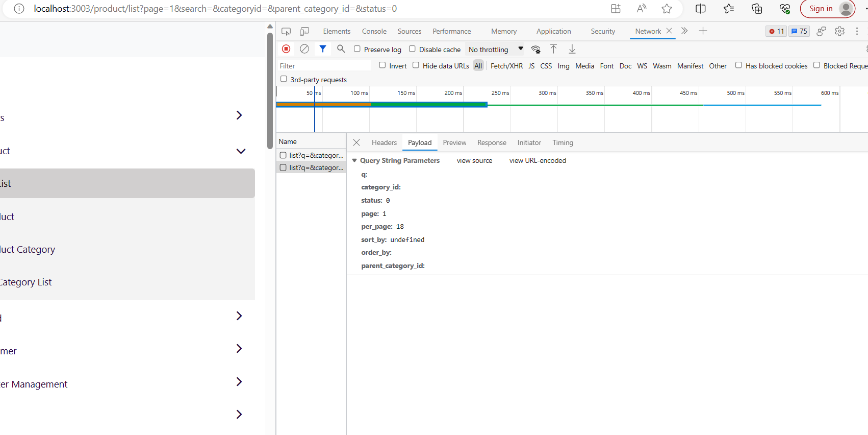The width and height of the screenshot is (868, 435).
Task: Expand the sidebar menu ending in 'er Management'
Action: [x=239, y=382]
